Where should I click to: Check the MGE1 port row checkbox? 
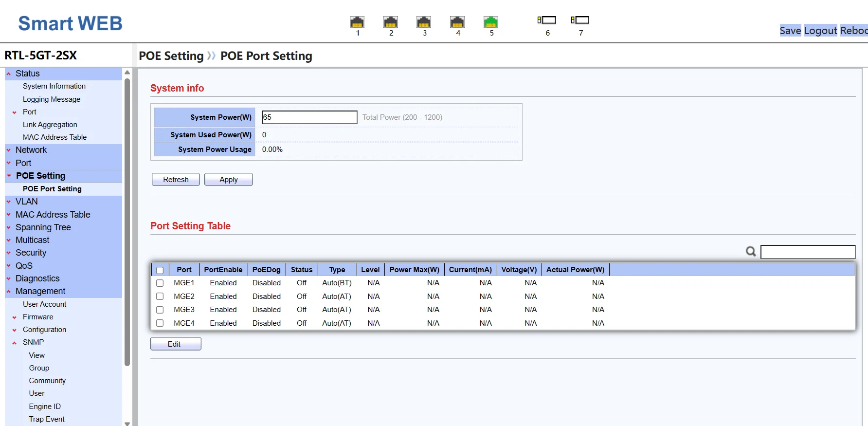(160, 283)
